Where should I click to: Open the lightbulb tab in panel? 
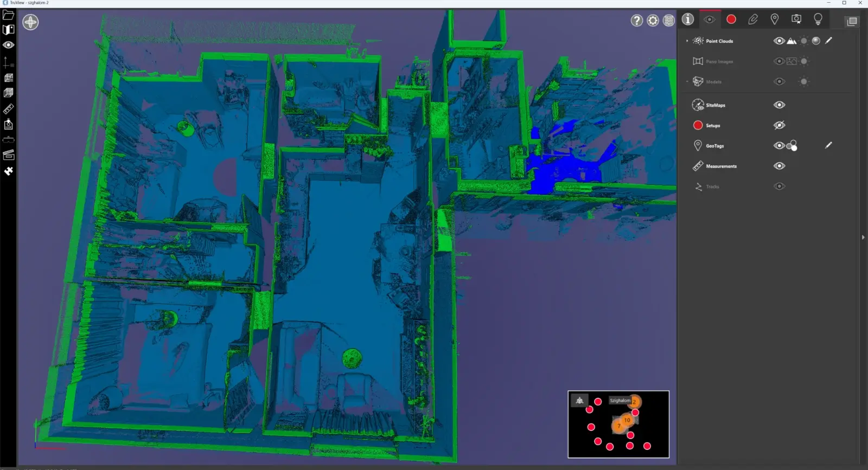tap(818, 20)
